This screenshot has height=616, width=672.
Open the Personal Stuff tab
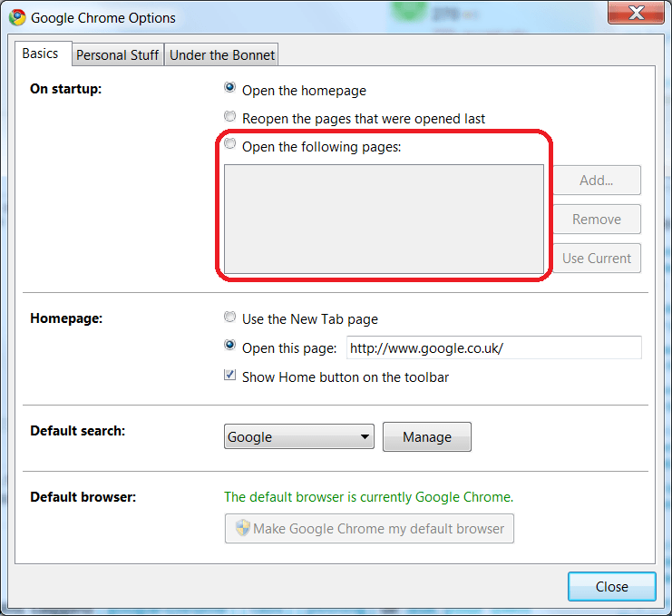coord(117,55)
